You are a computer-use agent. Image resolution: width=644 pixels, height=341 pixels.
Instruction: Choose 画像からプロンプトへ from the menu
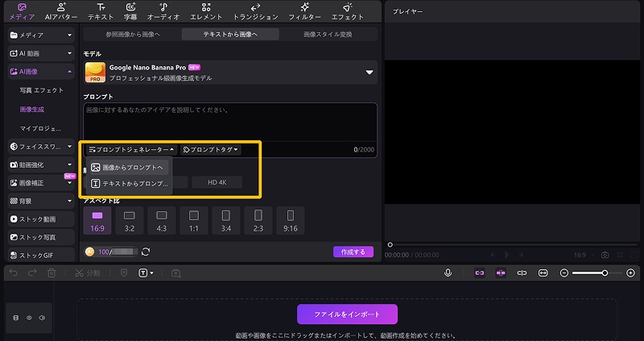pos(129,168)
